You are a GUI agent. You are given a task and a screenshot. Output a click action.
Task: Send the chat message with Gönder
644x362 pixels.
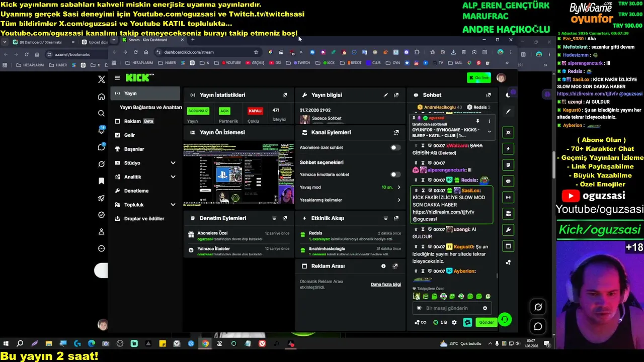[486, 322]
